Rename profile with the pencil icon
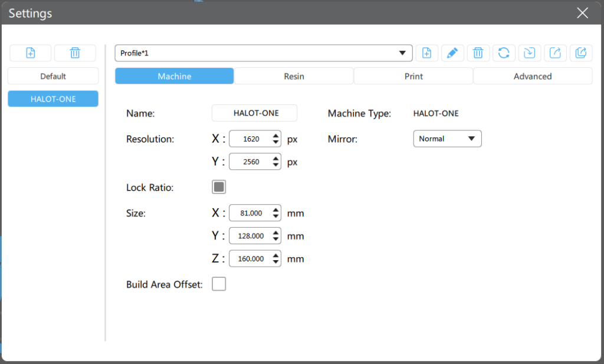Viewport: 604px width, 364px height. pos(452,53)
